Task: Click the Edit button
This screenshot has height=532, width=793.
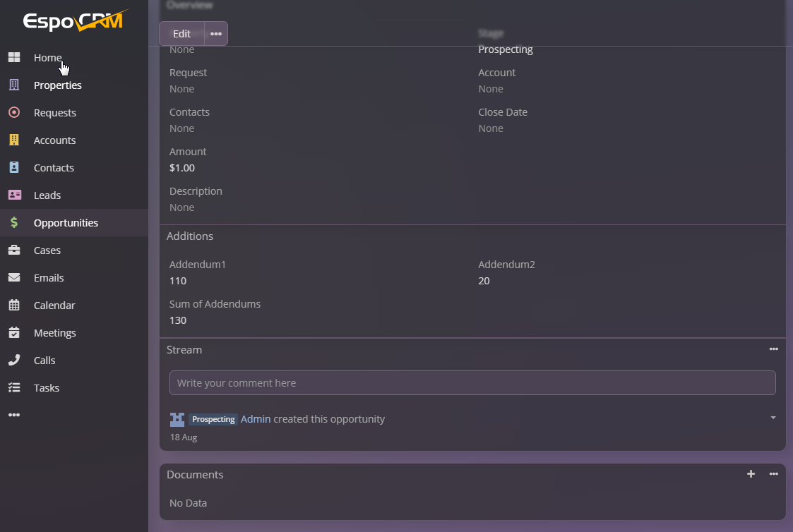Action: 181,33
